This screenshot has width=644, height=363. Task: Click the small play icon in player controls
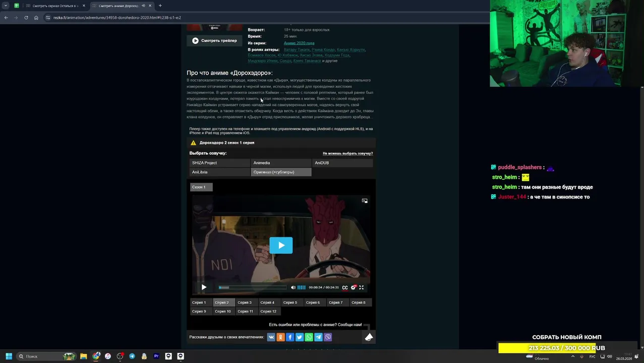click(x=204, y=287)
